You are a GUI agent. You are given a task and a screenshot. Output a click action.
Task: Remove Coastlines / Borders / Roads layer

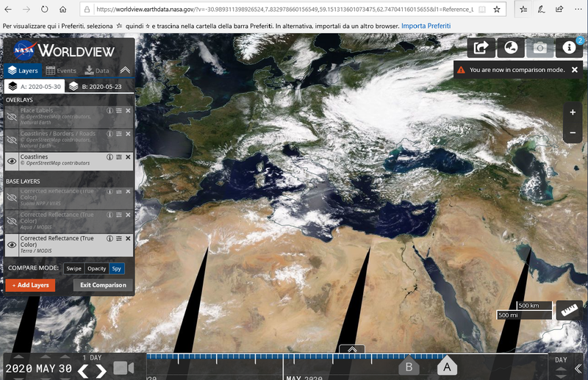[128, 134]
